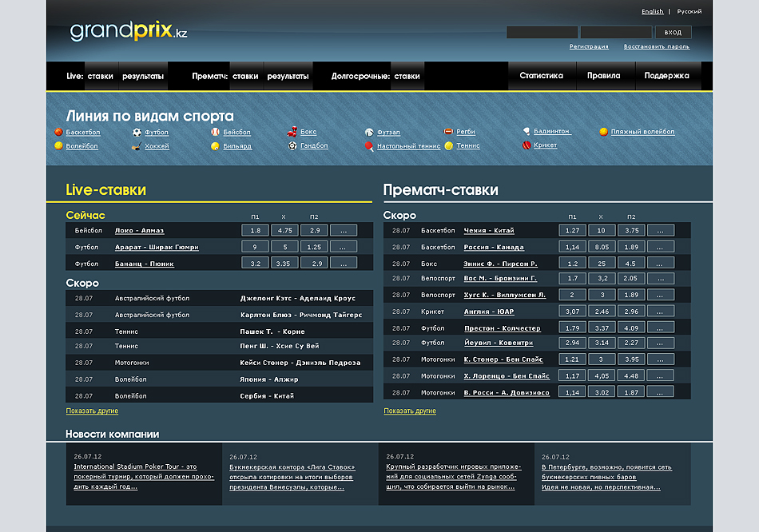
Task: Click the soccer ball icon beside Футбол
Action: point(137,132)
